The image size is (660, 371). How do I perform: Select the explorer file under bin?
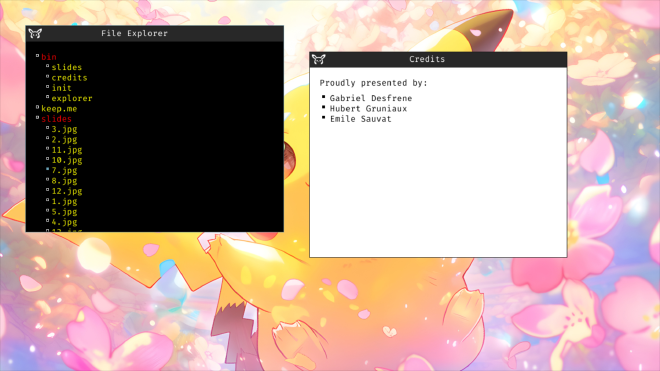pos(72,98)
